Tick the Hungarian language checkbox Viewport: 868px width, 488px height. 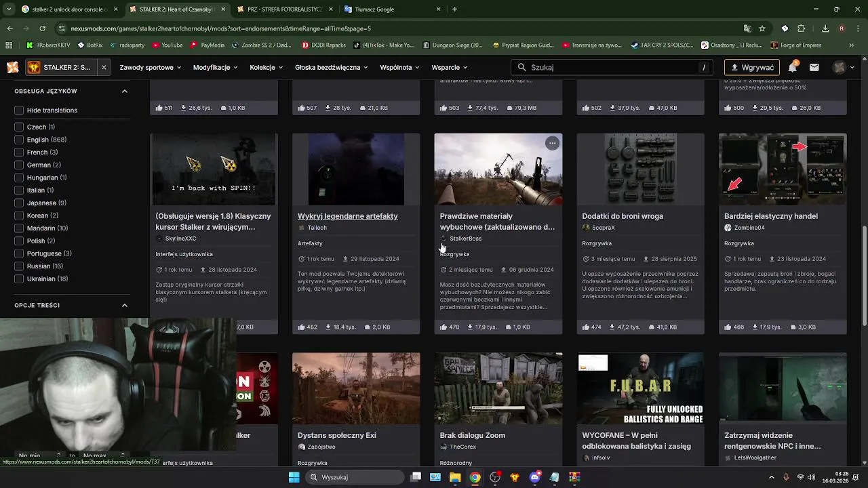[x=19, y=178]
